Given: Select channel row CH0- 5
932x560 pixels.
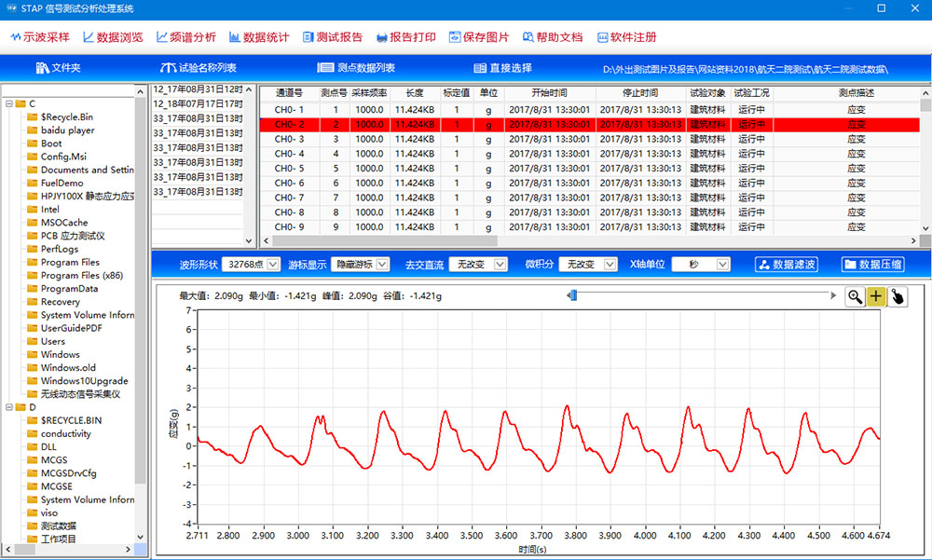Looking at the screenshot, I should coord(590,169).
